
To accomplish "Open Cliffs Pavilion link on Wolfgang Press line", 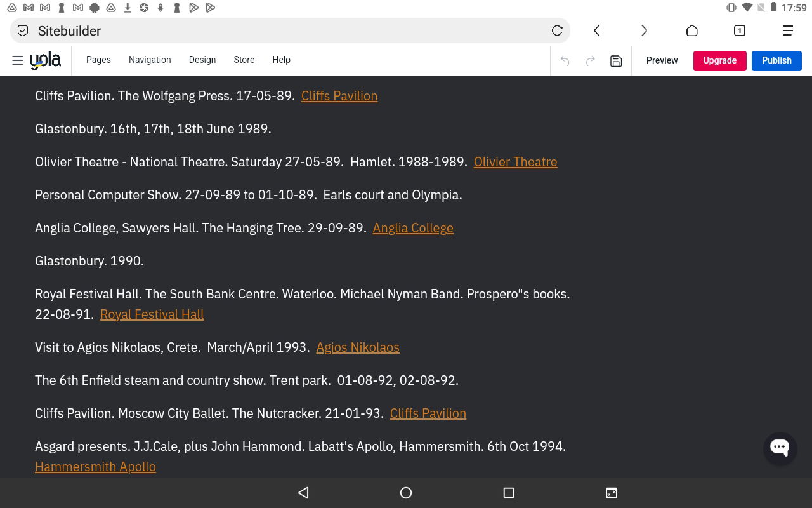I will click(339, 96).
